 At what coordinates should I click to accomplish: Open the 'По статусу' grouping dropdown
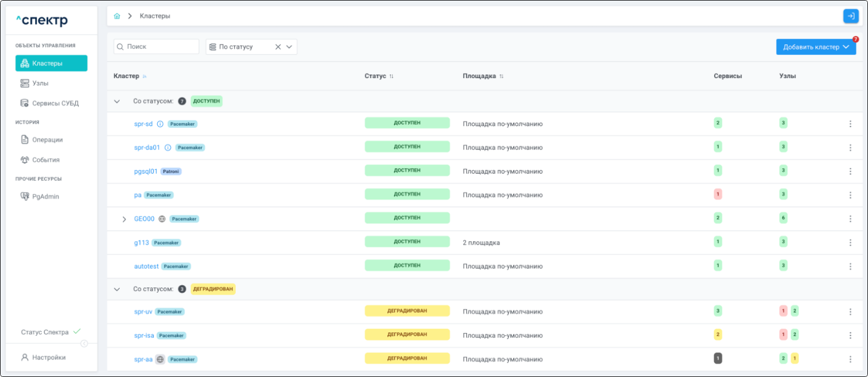pyautogui.click(x=290, y=47)
